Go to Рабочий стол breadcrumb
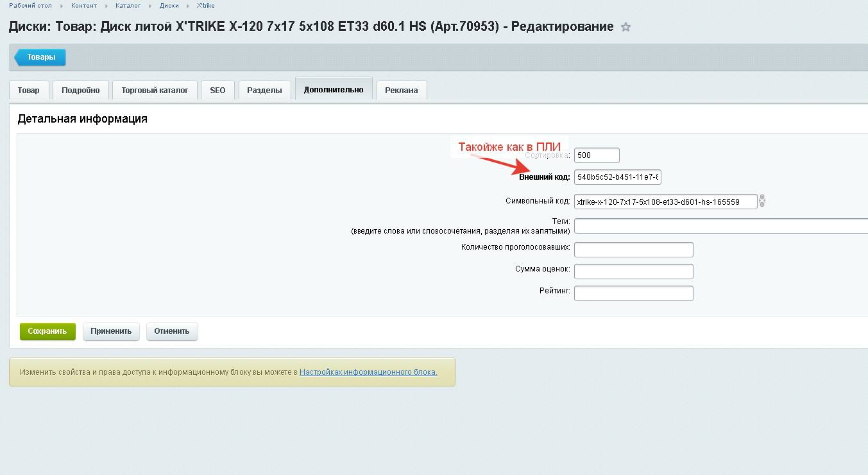The height and width of the screenshot is (475, 868). 30,5
